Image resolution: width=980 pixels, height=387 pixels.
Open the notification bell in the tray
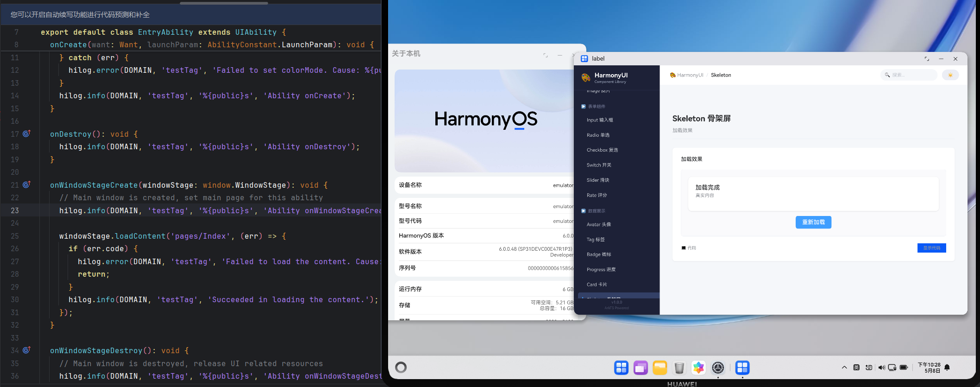click(947, 368)
